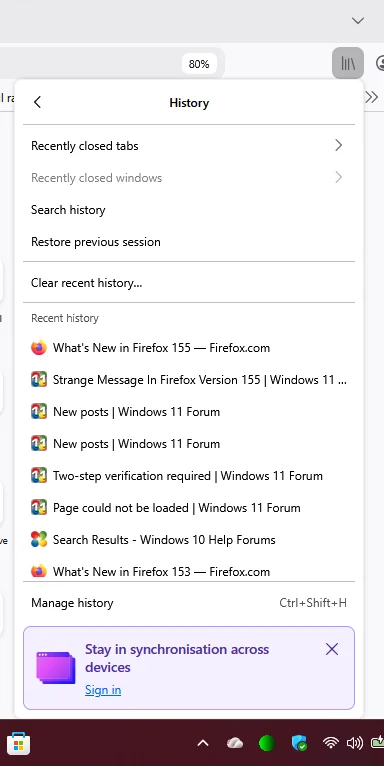
Task: Click the Wi-Fi network tray icon
Action: point(331,744)
